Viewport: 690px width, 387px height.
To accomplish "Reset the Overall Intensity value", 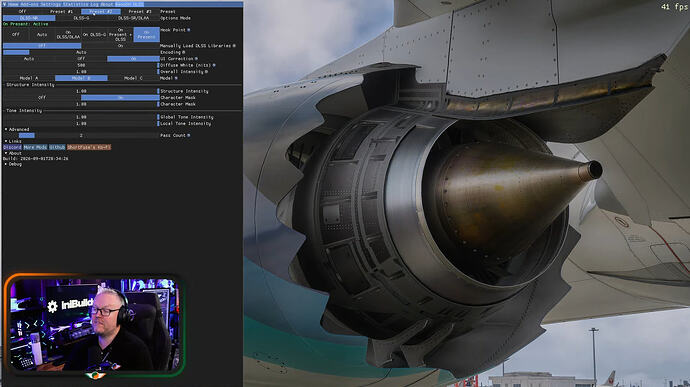I will pyautogui.click(x=206, y=72).
